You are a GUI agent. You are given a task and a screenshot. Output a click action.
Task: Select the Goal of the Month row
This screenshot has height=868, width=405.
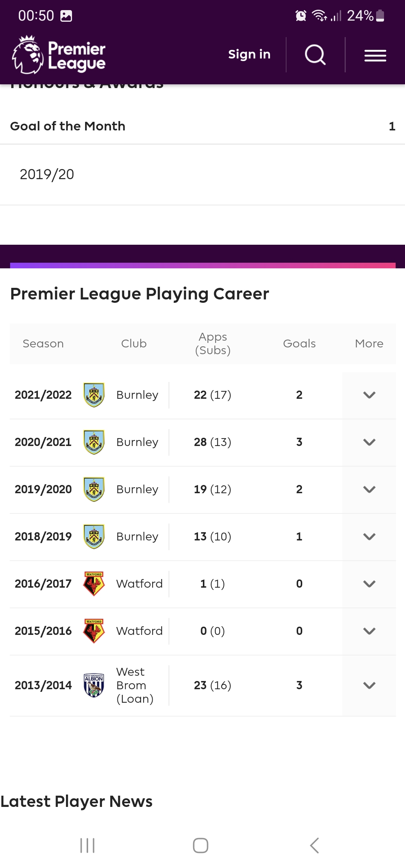[x=202, y=126]
